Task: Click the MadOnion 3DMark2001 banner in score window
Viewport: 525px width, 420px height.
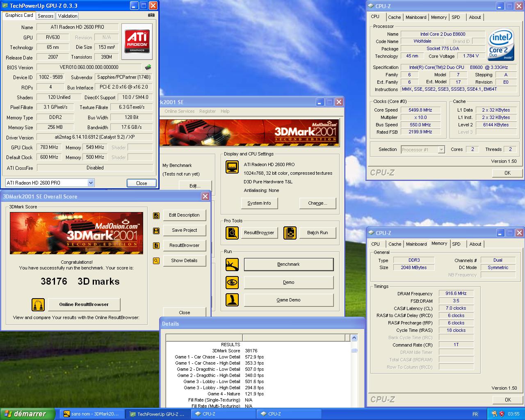Action: pyautogui.click(x=77, y=233)
